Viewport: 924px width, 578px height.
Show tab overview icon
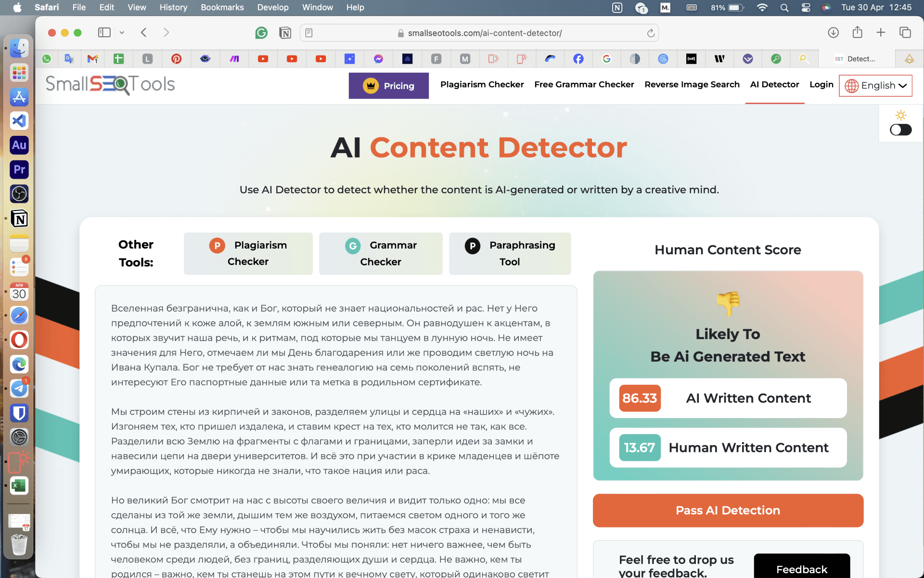[905, 32]
